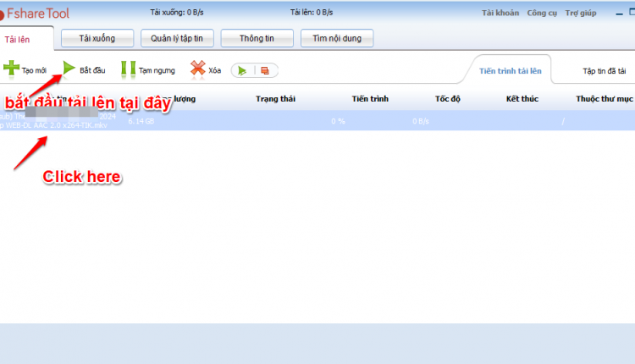The image size is (635, 364).
Task: Open the Công cụ menu
Action: [x=542, y=13]
